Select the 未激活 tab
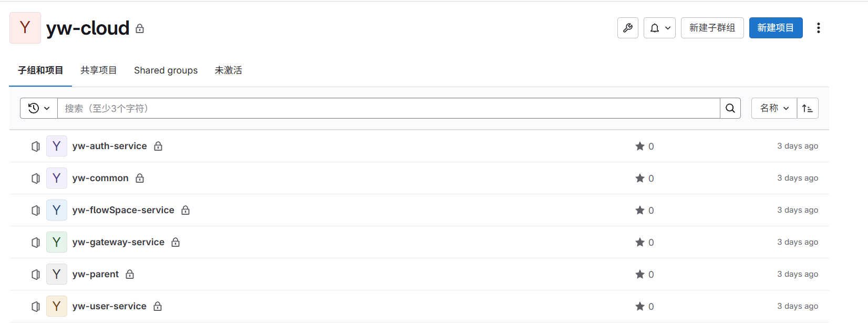 [228, 70]
